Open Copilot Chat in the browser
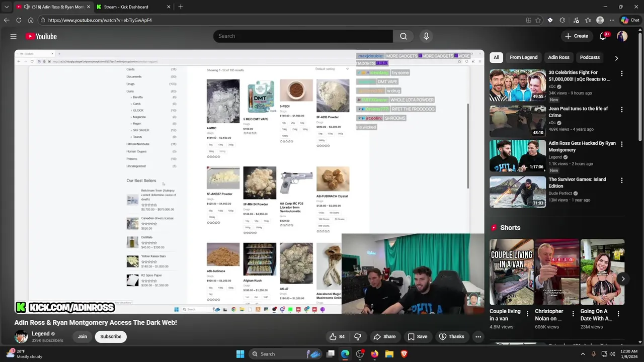 pos(630,20)
